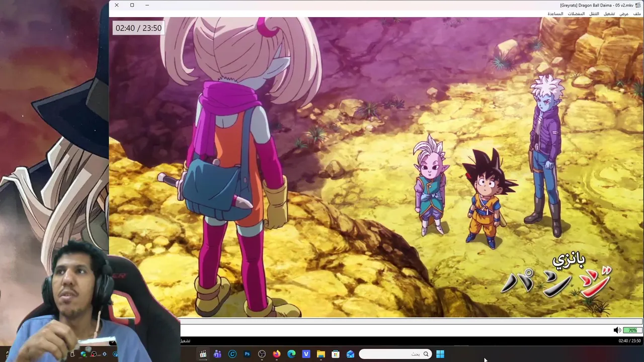This screenshot has height=362, width=644.
Task: Open File Explorer from the taskbar
Action: click(x=321, y=354)
